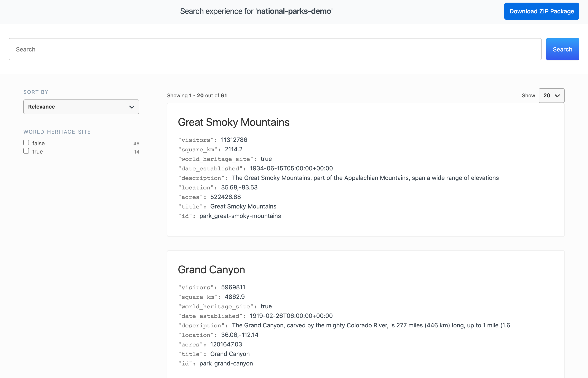588x378 pixels.
Task: Click Download ZIP Package
Action: pyautogui.click(x=541, y=11)
